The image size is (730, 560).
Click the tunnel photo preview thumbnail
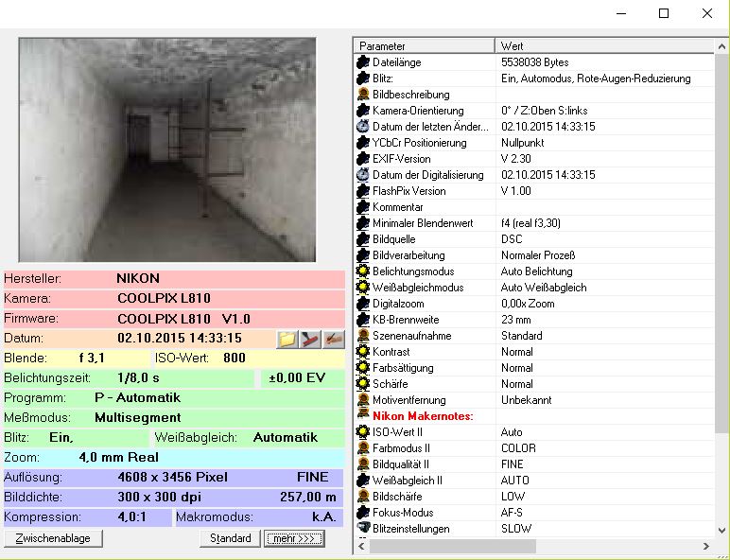click(167, 150)
